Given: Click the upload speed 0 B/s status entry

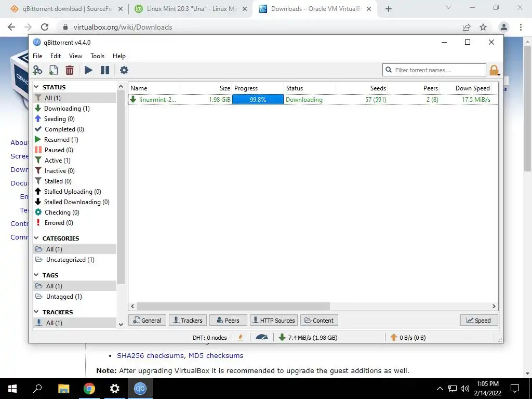Looking at the screenshot, I should point(408,338).
